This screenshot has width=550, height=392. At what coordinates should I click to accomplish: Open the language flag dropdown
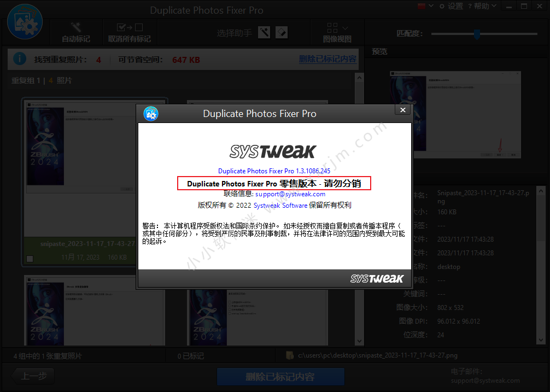[x=425, y=6]
